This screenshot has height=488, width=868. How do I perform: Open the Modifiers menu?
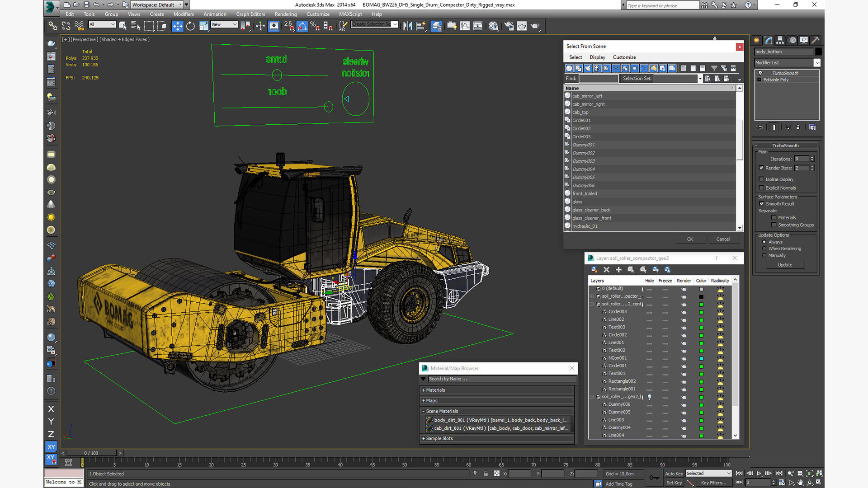click(x=184, y=14)
